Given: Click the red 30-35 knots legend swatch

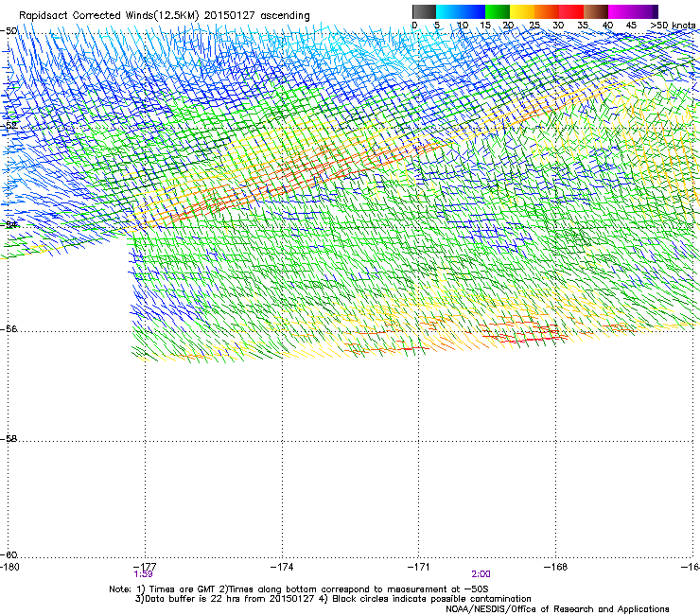Looking at the screenshot, I should (x=571, y=11).
